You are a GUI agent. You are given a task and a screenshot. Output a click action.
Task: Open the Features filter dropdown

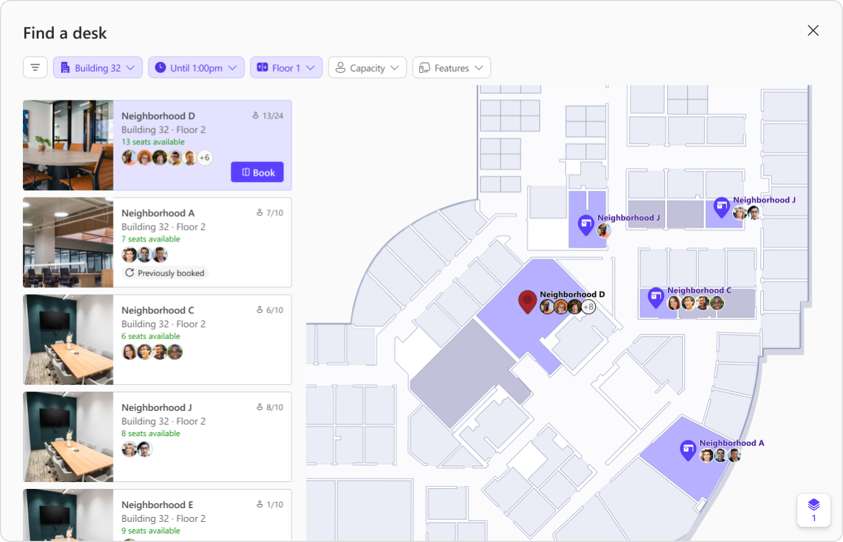[451, 68]
